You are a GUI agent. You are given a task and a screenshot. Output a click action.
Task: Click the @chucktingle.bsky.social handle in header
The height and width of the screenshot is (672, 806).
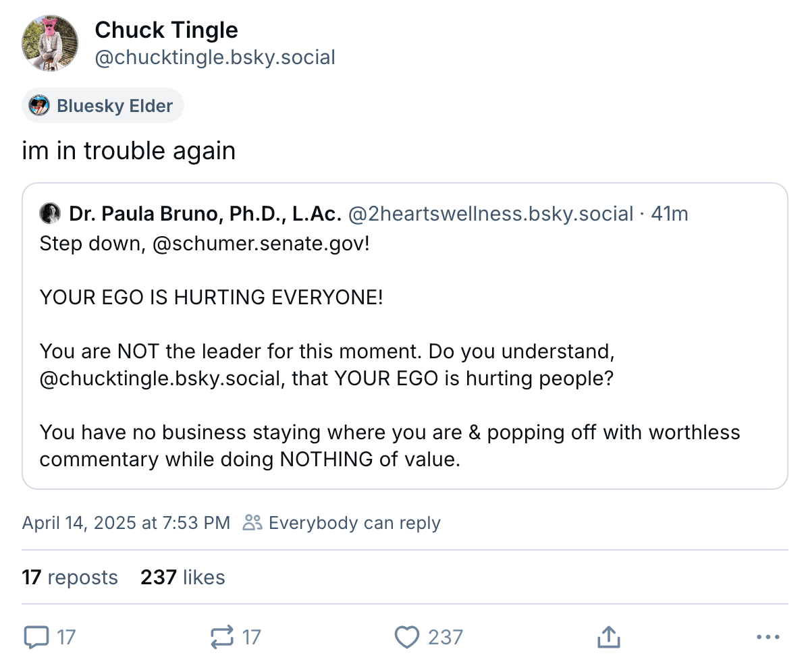pos(215,57)
